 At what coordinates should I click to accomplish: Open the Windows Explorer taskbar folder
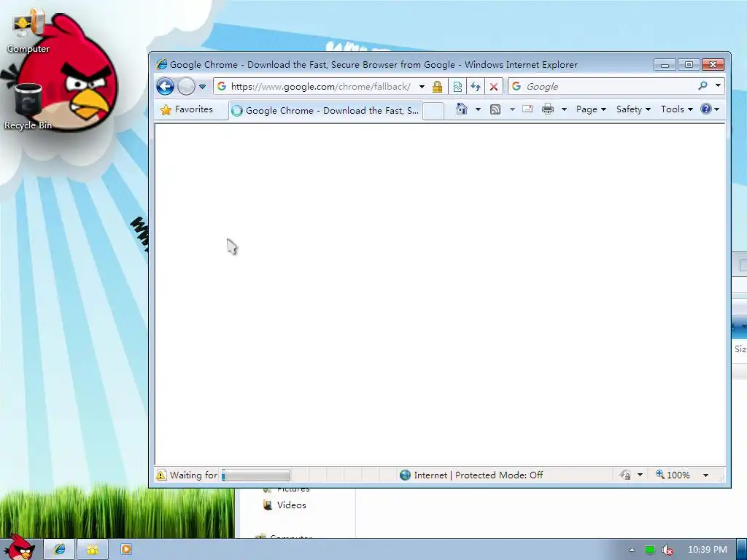tap(93, 550)
